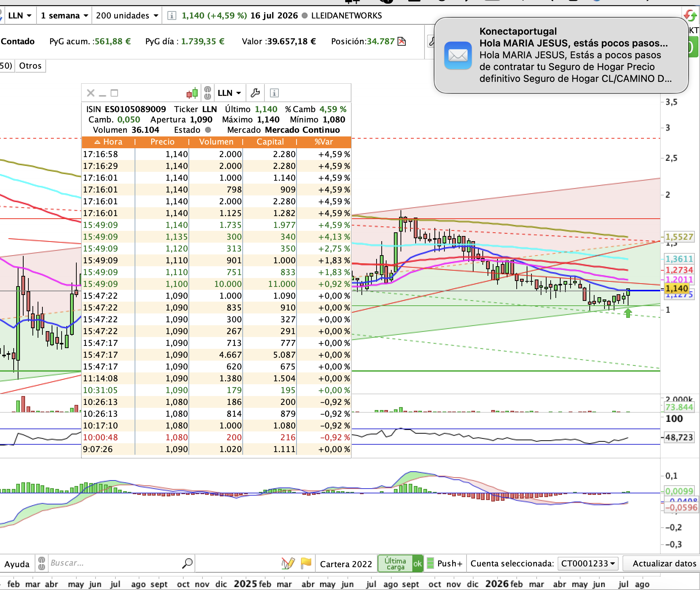The image size is (700, 590).
Task: Click the chain link icon beside LLN ticker
Action: click(208, 93)
